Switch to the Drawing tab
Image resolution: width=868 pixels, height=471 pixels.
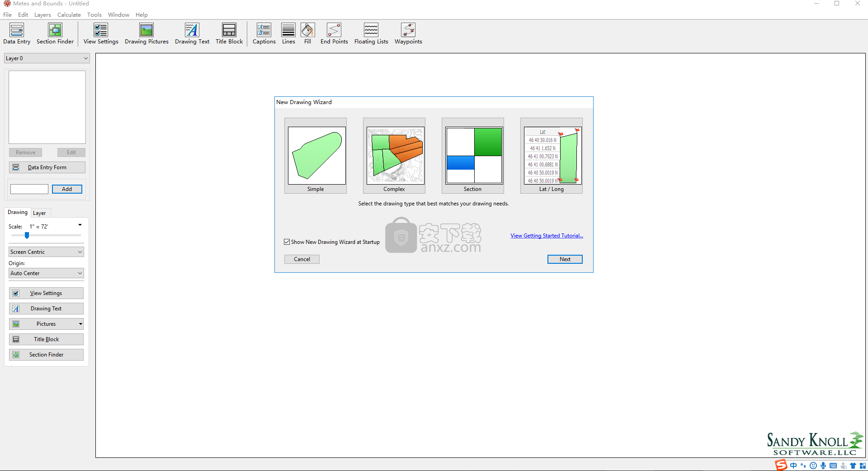pos(18,212)
